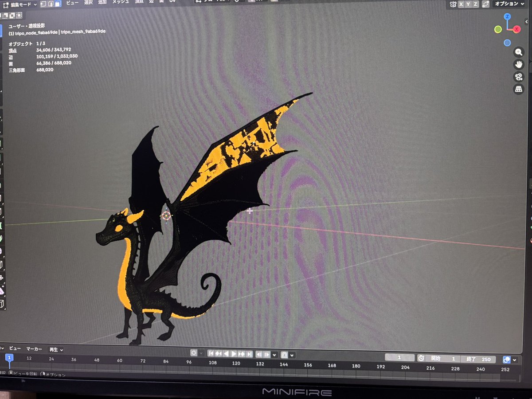Jump to last frame

click(x=249, y=354)
